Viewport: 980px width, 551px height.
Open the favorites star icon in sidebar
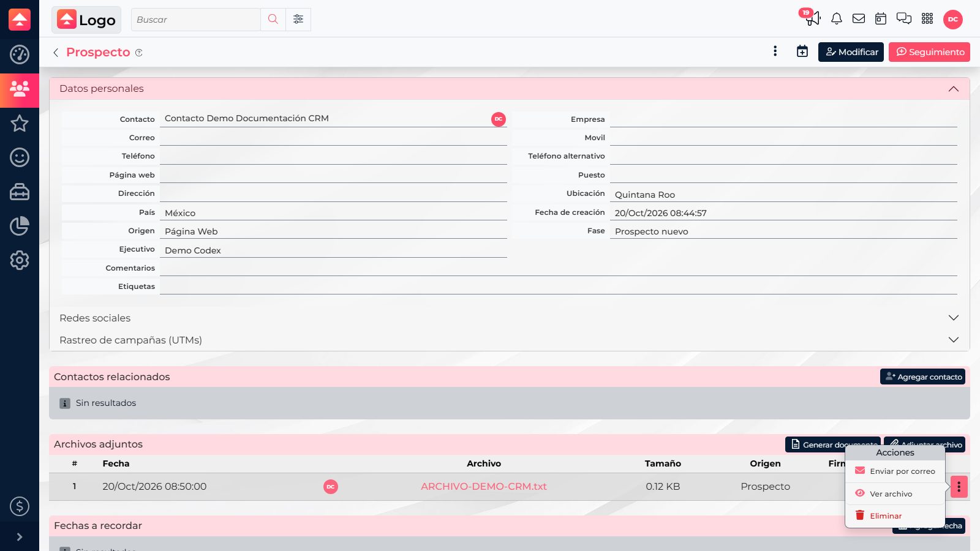click(x=20, y=124)
